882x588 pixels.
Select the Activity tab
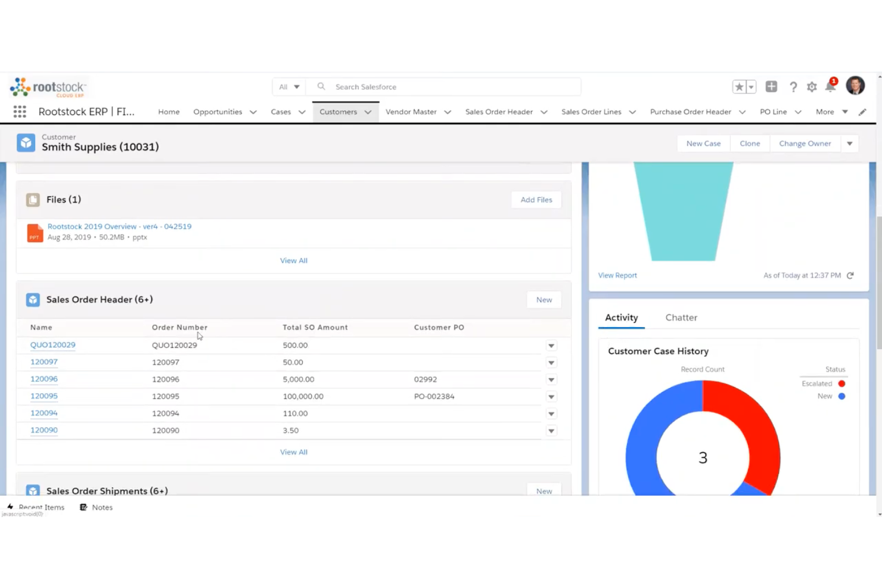coord(622,318)
